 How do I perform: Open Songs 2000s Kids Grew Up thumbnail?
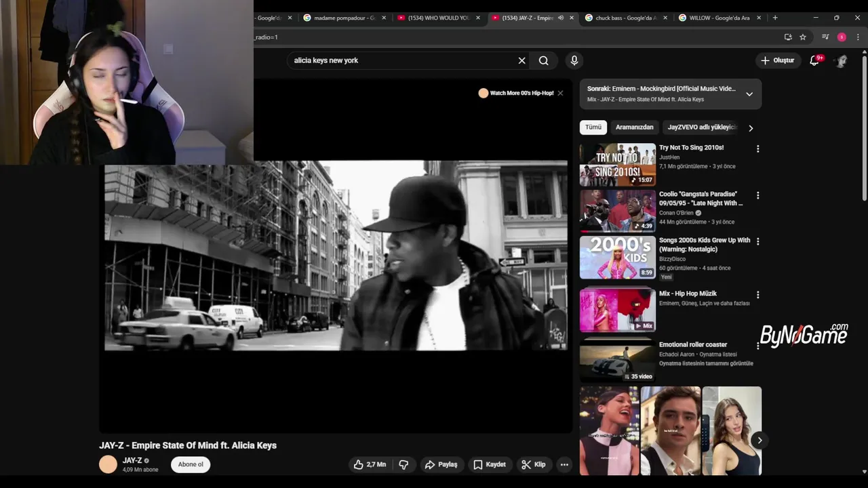618,257
